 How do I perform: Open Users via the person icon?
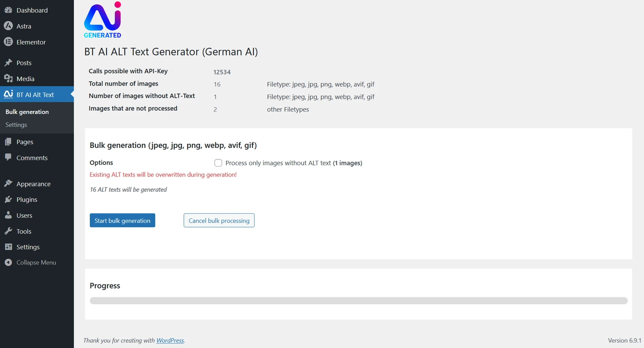9,215
